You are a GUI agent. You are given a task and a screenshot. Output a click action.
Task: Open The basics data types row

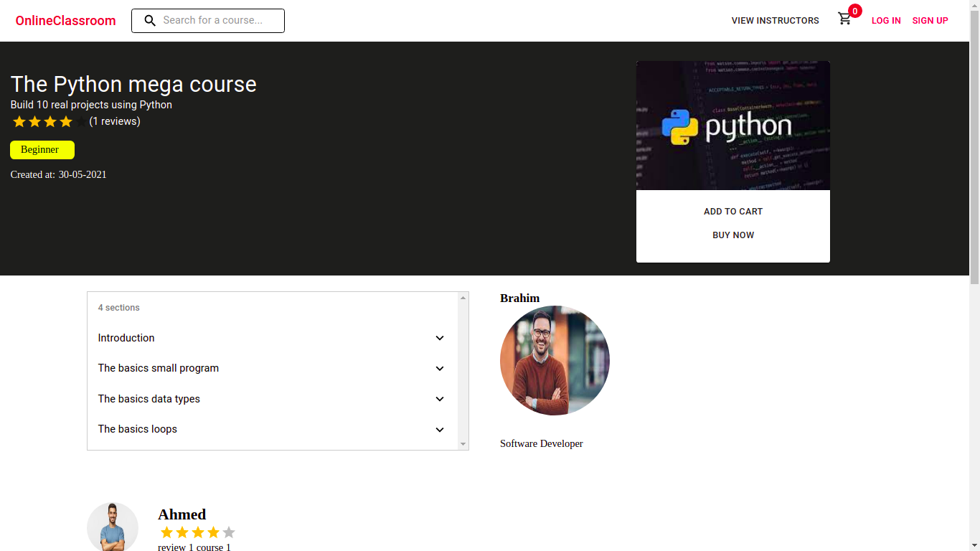tap(272, 399)
